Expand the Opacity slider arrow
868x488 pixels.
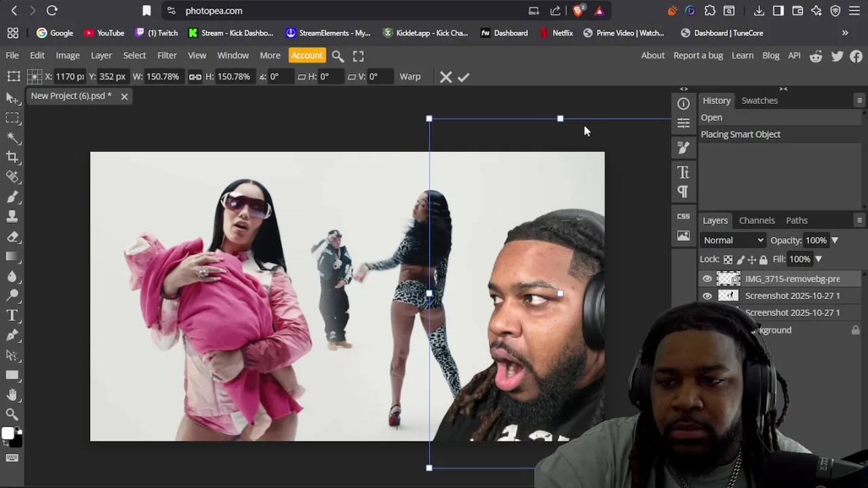[x=835, y=241]
